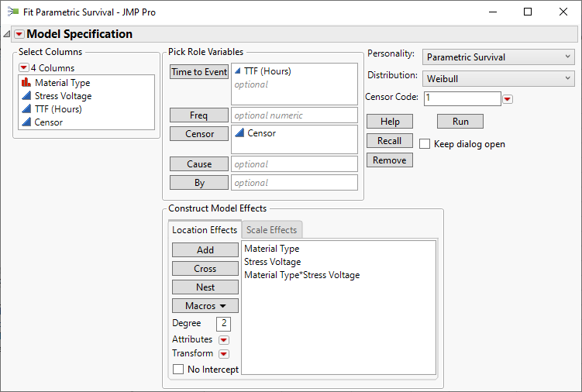Open the Attributes red triangle menu

coord(224,340)
